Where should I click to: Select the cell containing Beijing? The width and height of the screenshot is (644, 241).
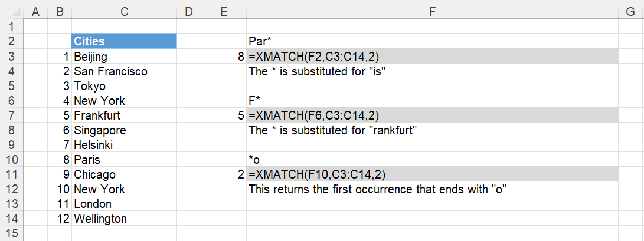124,56
